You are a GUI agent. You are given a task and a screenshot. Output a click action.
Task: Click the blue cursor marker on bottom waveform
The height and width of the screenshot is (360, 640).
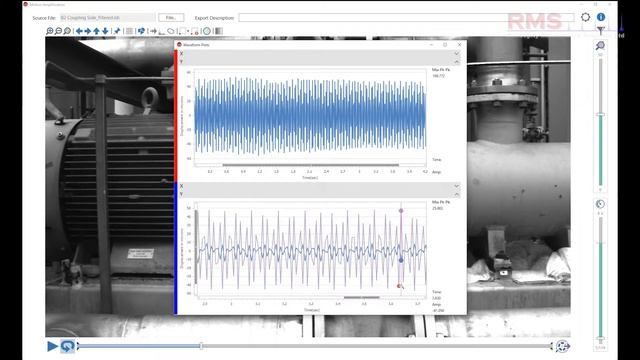[401, 260]
